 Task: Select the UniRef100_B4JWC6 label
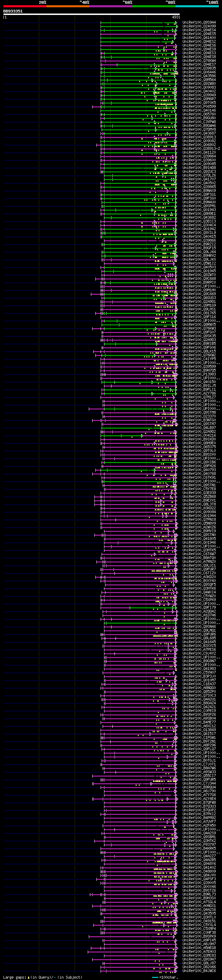(x=199, y=971)
